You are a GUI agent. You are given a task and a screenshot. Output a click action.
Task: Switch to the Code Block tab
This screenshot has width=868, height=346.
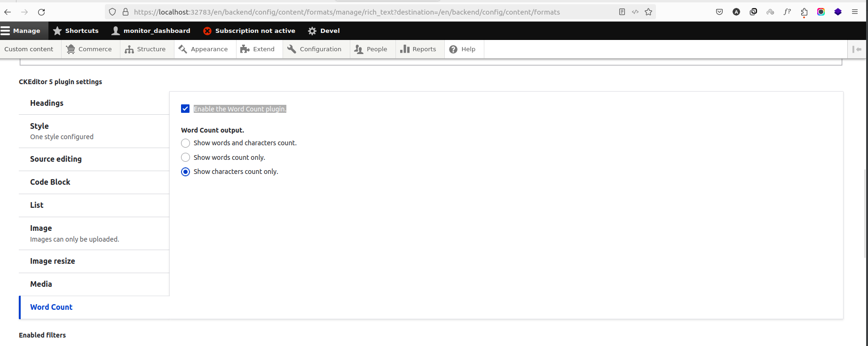tap(94, 182)
